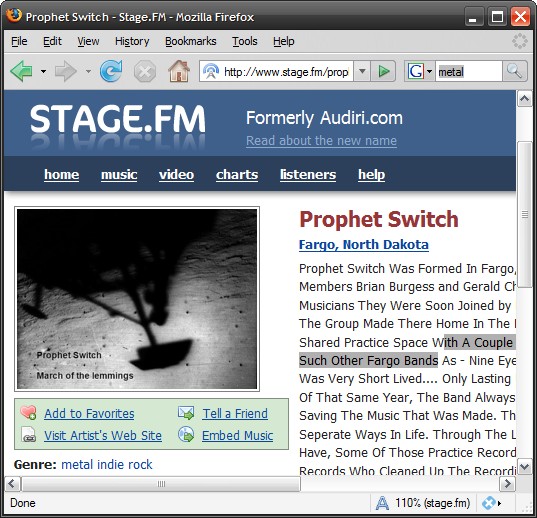Open the video navigation link
Screen dimensions: 537x518
176,174
